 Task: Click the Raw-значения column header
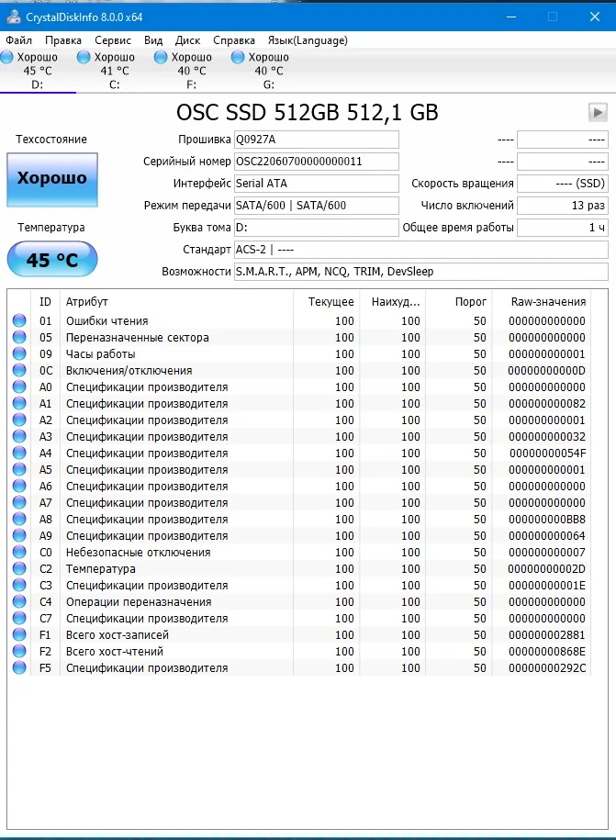[x=542, y=302]
